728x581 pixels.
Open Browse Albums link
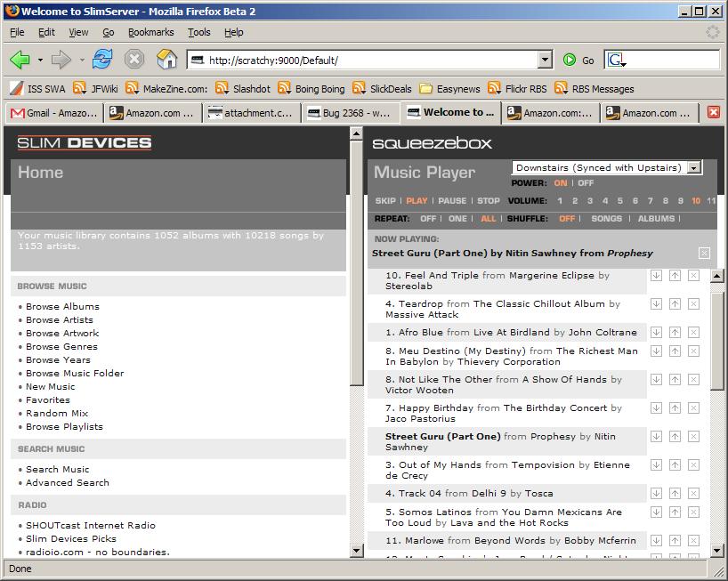point(62,306)
